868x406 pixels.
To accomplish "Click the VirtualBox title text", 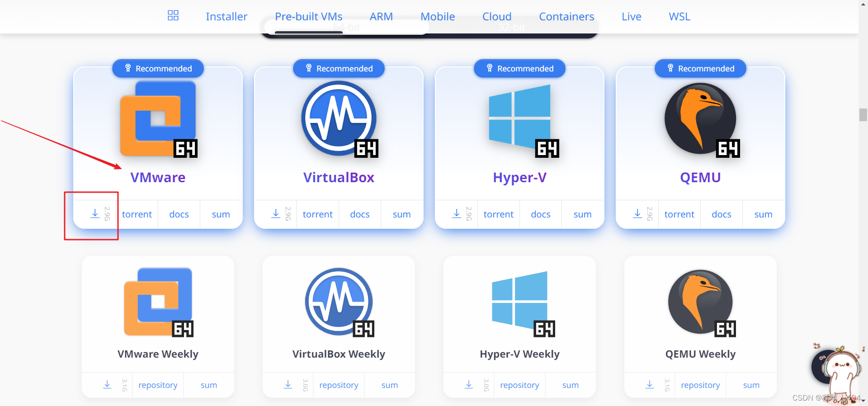I will (x=339, y=177).
